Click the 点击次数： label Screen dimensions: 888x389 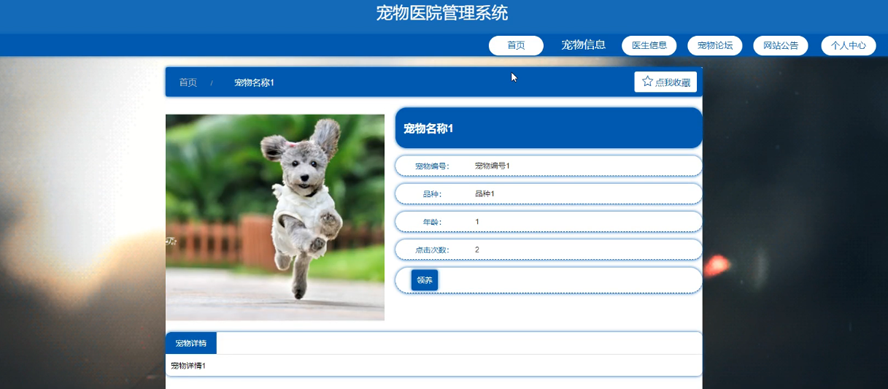[x=432, y=250]
